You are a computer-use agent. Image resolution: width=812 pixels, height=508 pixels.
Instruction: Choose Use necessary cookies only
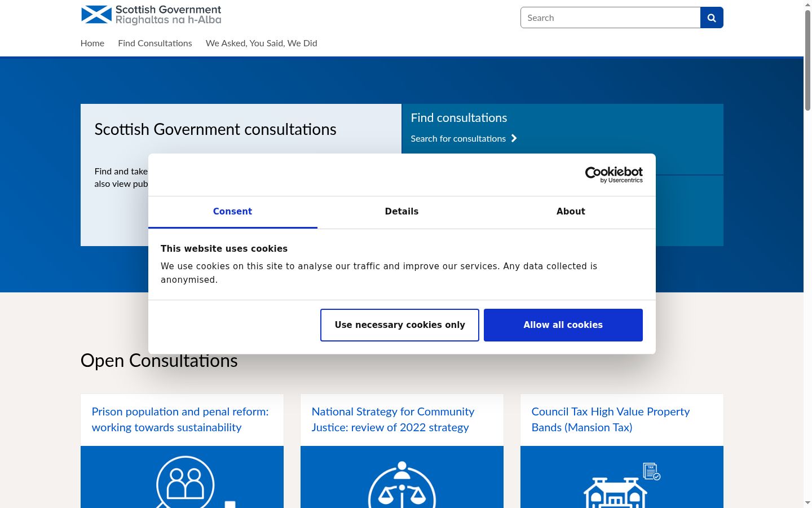(x=400, y=325)
